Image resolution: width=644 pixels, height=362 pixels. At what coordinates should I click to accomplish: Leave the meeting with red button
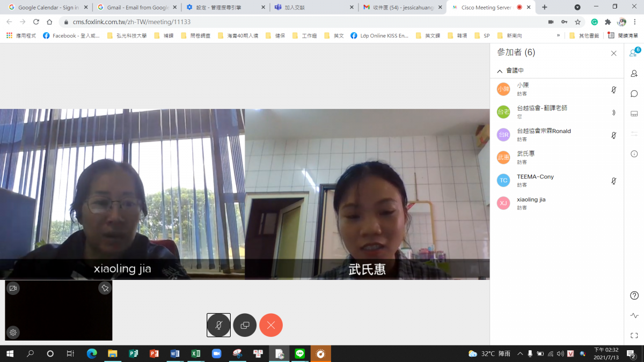click(x=271, y=325)
